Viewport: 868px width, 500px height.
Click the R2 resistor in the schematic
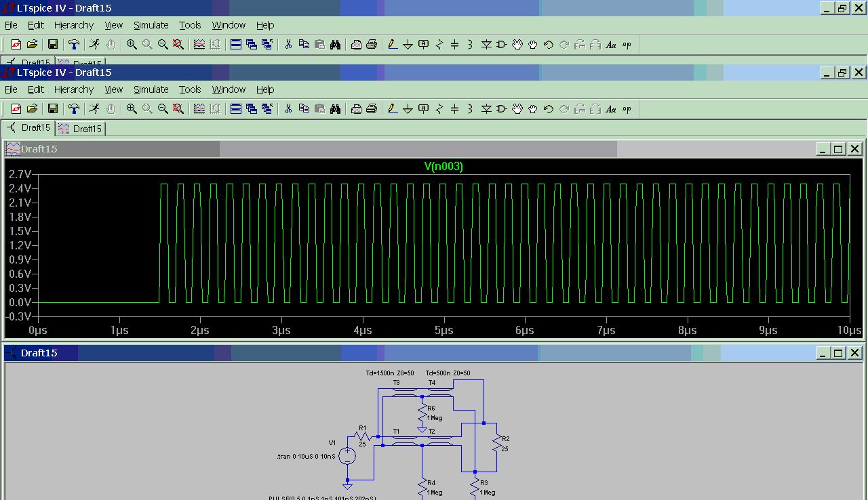[x=497, y=444]
